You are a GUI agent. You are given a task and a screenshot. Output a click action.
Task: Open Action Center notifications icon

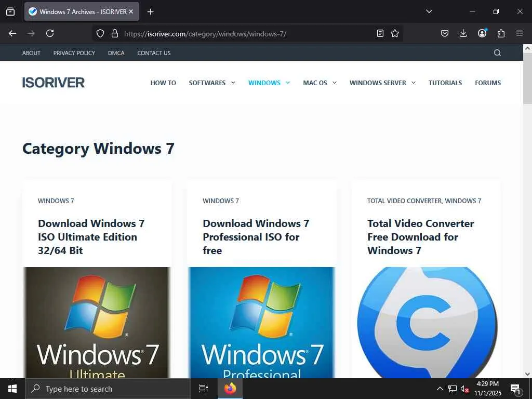pos(515,389)
